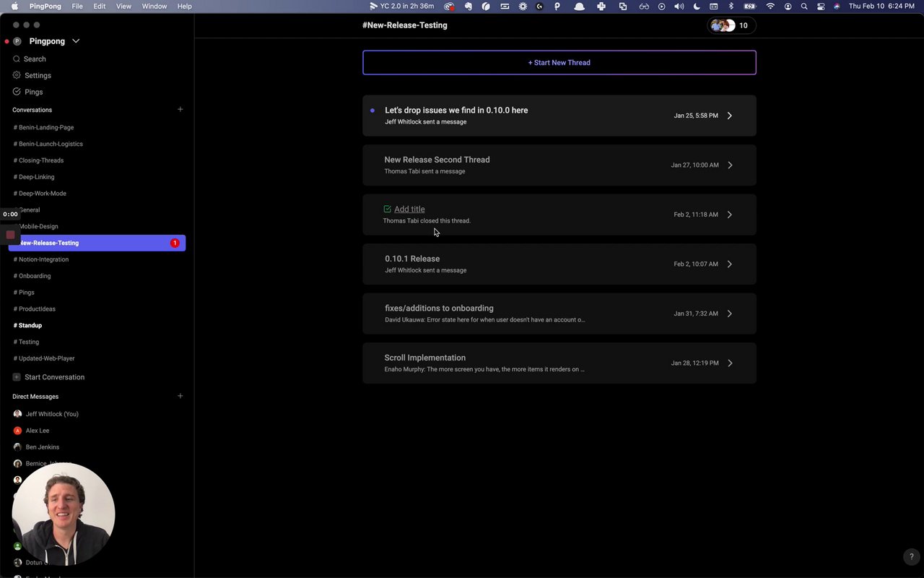This screenshot has height=578, width=924.
Task: Open the Help menu
Action: [185, 7]
